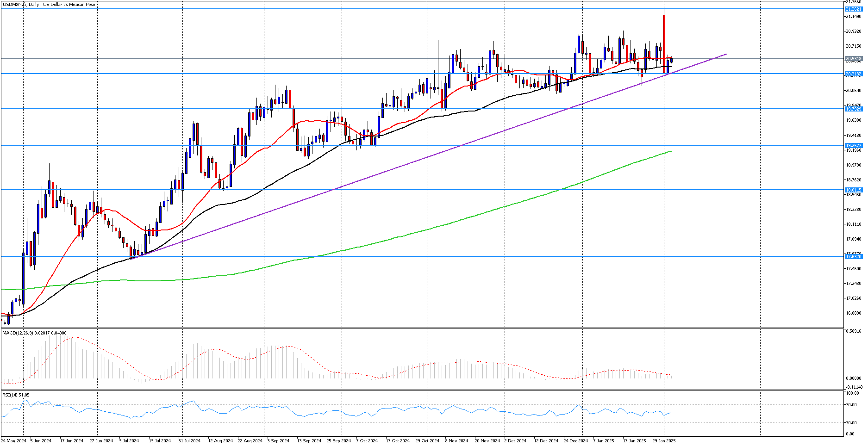Click the RSI(14) indicator label
The width and height of the screenshot is (868, 446).
click(16, 395)
